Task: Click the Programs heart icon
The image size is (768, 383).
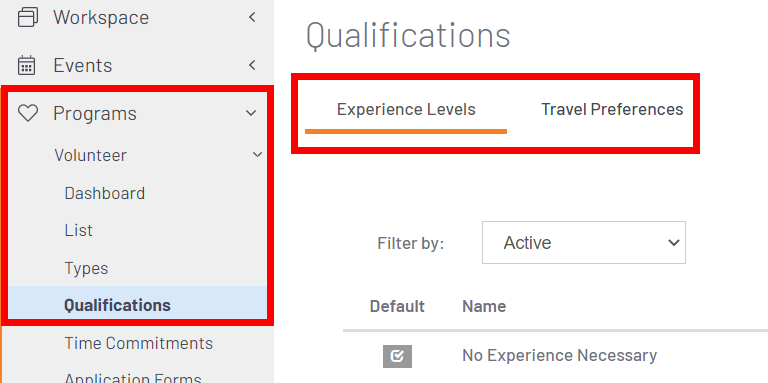Action: [27, 113]
